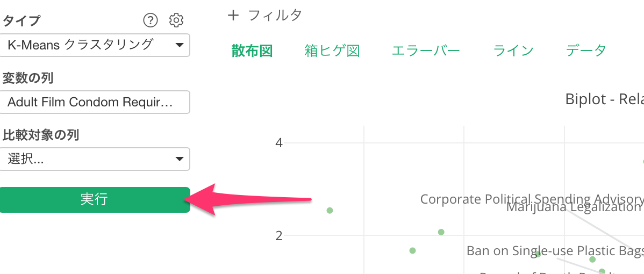The image size is (644, 274).
Task: Open the エラーバー tab
Action: [x=426, y=51]
